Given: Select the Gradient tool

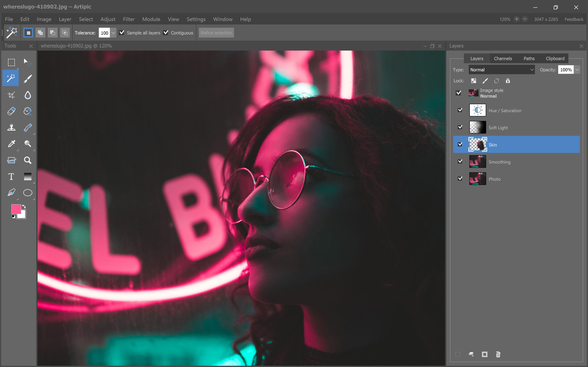Looking at the screenshot, I should [x=28, y=176].
